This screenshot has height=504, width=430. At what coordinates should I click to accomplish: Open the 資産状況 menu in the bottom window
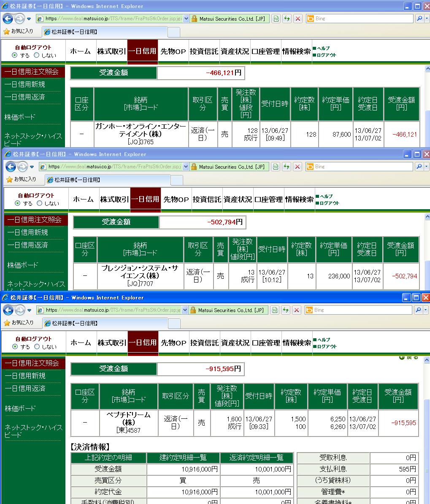coord(235,343)
